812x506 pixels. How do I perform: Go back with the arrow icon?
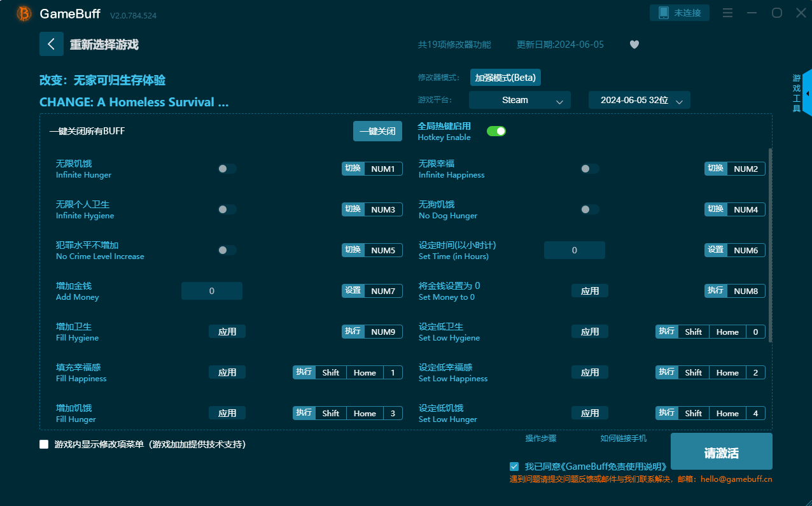[x=52, y=44]
